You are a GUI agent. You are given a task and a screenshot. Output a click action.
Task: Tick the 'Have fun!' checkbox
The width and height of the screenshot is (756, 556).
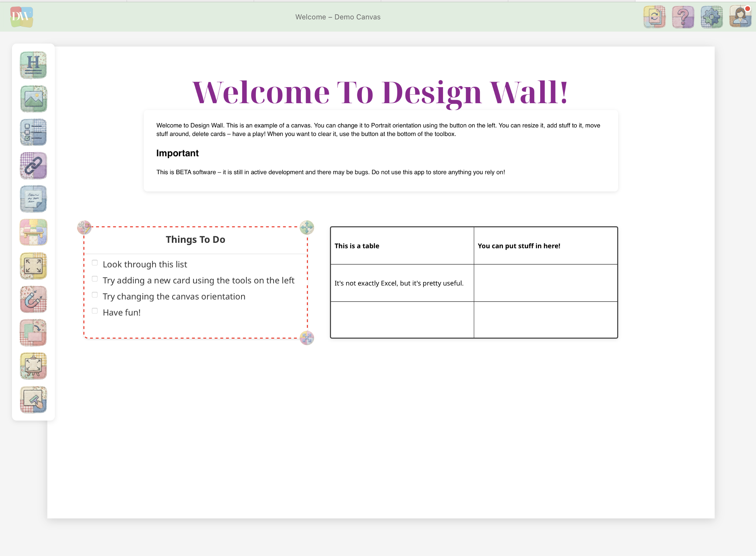95,310
